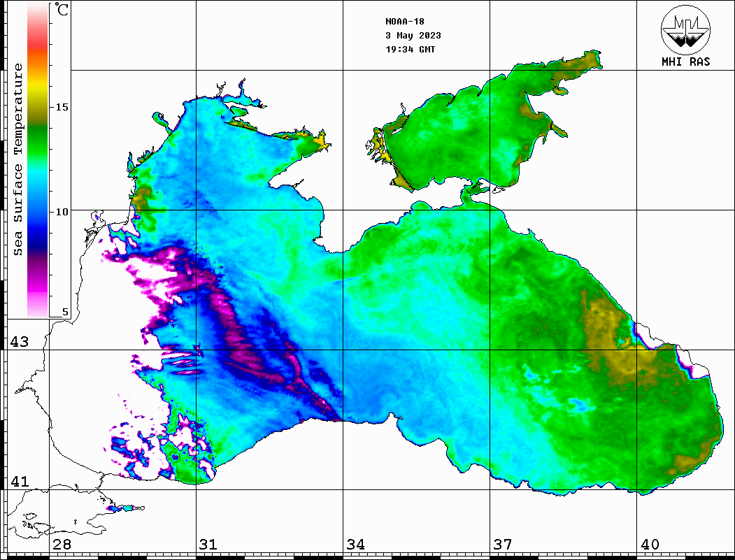Click the longitude label '28'
Viewport: 735px width, 560px height.
point(62,544)
